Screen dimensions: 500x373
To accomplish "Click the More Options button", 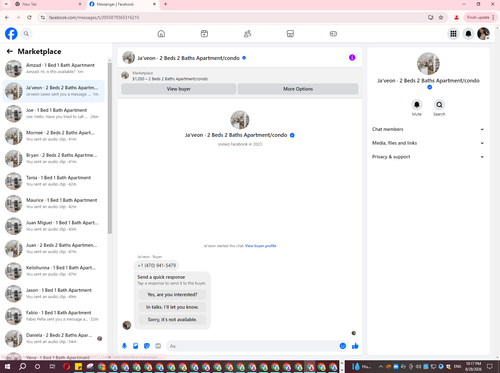I will (298, 89).
